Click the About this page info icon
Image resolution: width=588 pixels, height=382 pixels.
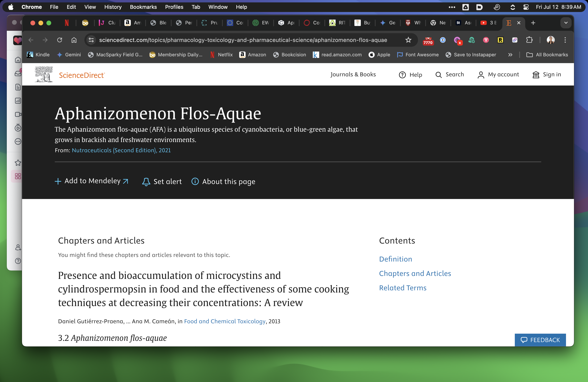click(x=195, y=181)
